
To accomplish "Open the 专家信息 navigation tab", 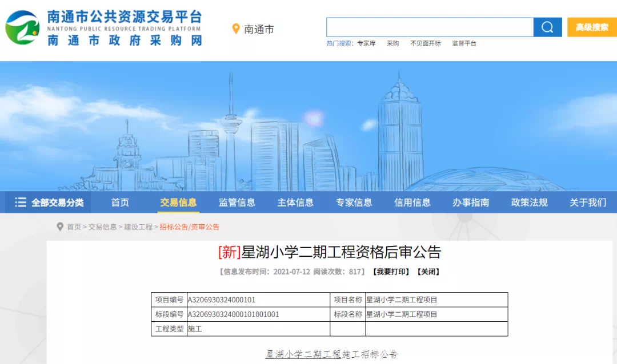I will tap(354, 203).
